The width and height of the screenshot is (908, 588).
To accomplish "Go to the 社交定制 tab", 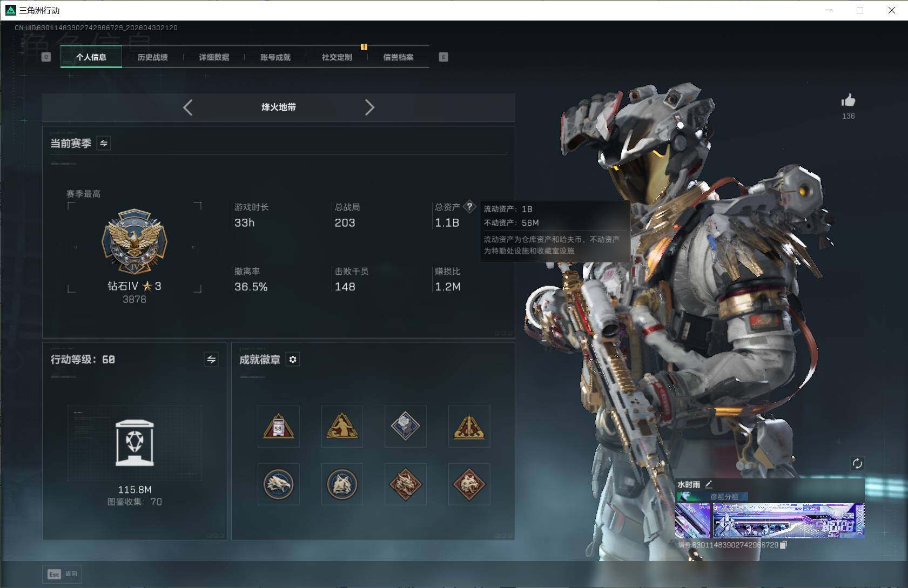I will 337,57.
